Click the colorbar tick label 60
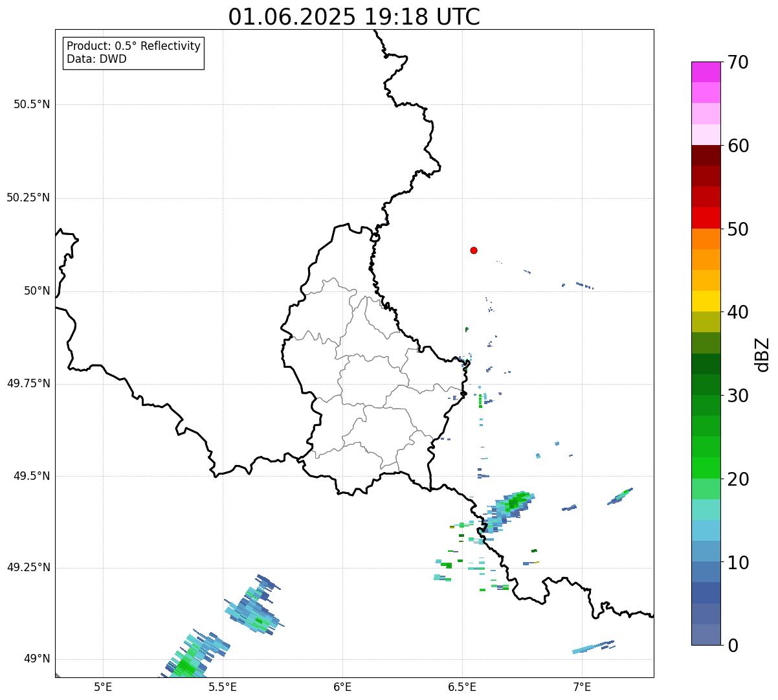 pos(738,146)
